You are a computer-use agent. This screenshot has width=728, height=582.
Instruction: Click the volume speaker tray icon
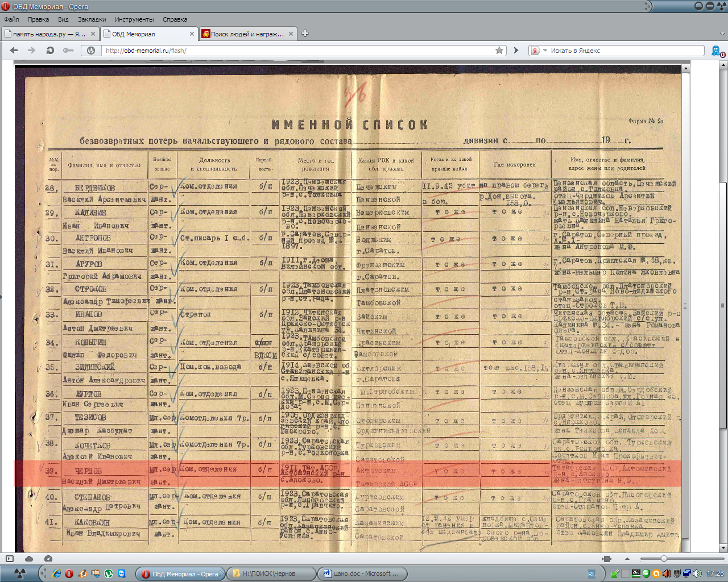click(x=698, y=573)
